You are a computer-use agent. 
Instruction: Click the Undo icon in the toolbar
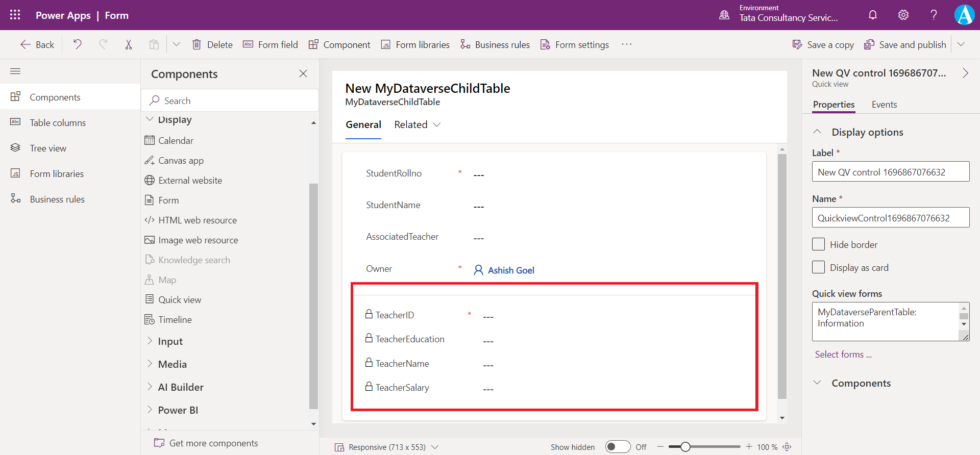[77, 44]
